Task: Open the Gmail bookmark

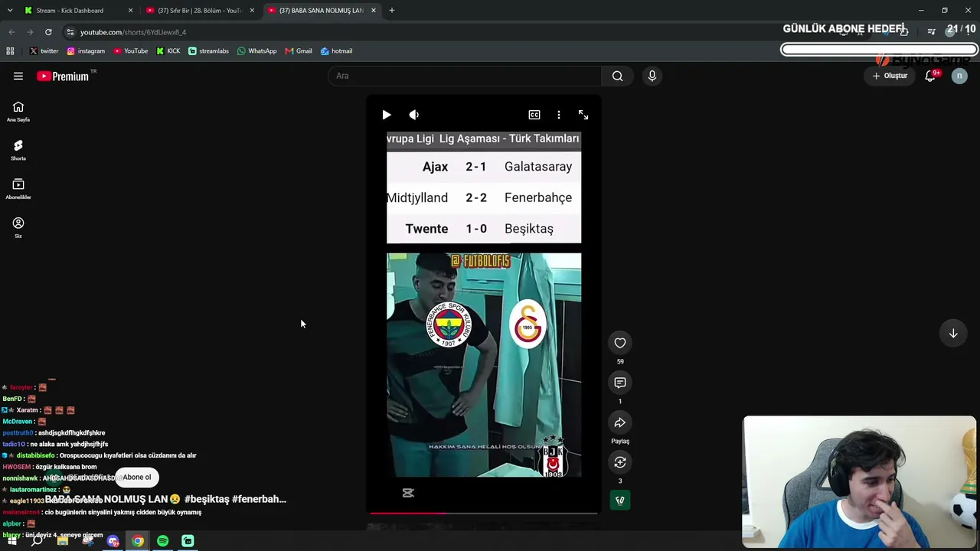Action: coord(299,51)
